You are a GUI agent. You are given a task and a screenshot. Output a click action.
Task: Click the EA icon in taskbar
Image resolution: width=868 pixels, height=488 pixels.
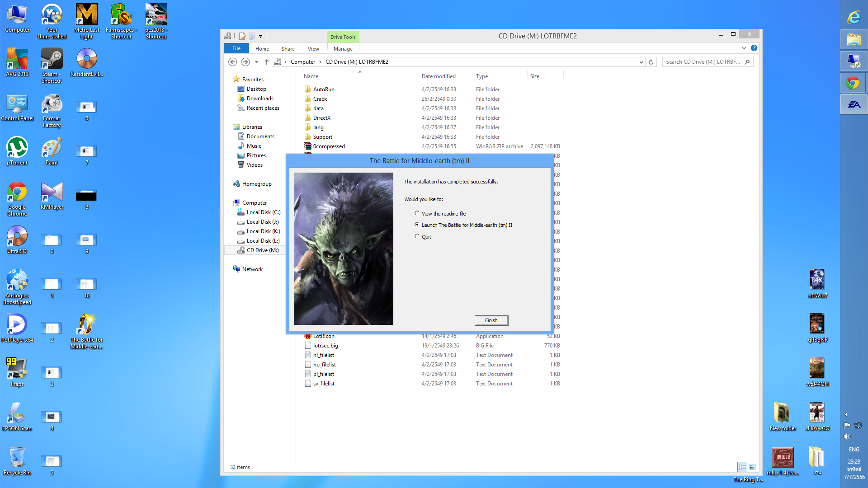pos(854,104)
